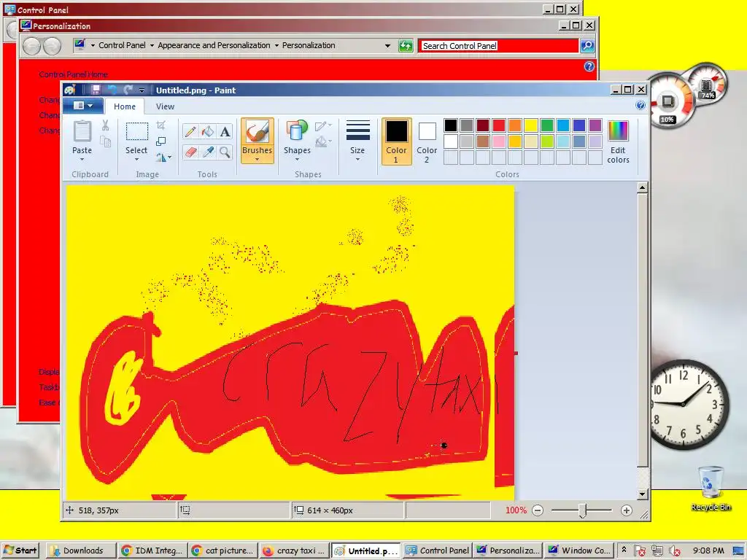Click Personalization window Help icon
747x560 pixels.
(x=589, y=66)
